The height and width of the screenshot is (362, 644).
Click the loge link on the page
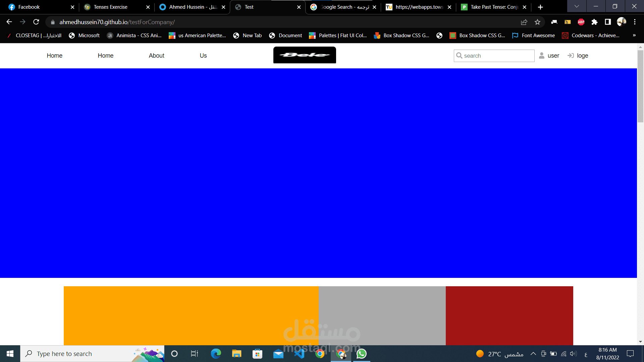click(582, 56)
